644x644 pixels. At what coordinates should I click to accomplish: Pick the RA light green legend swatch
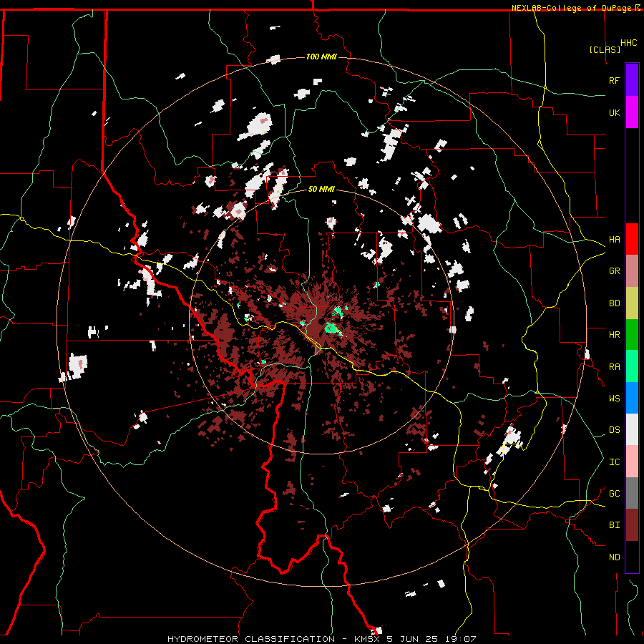[632, 366]
